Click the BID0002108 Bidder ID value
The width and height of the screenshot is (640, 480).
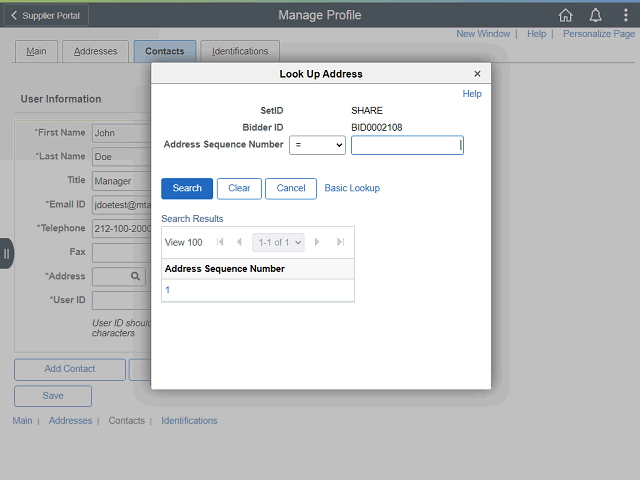tap(376, 127)
